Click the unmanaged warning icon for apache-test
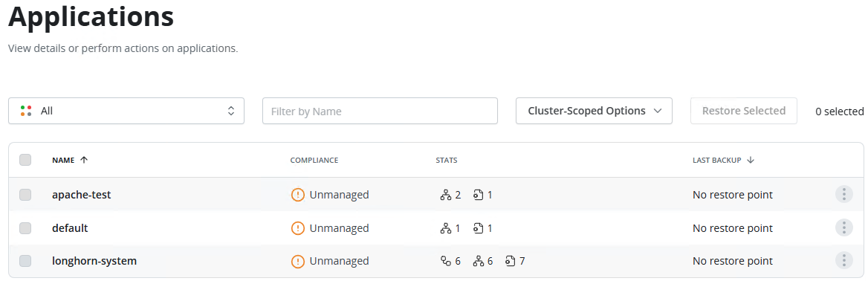 pos(298,195)
